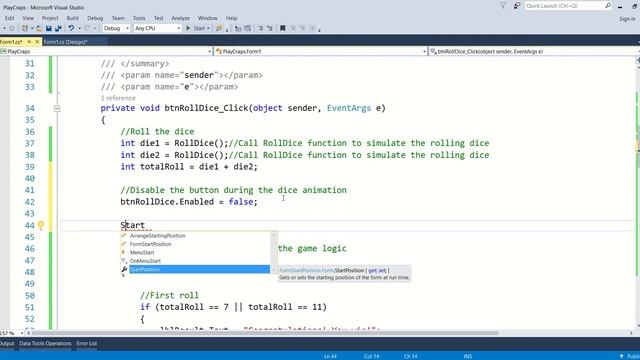Toggle the bookmark icon in toolbar
The height and width of the screenshot is (360, 640).
(282, 28)
